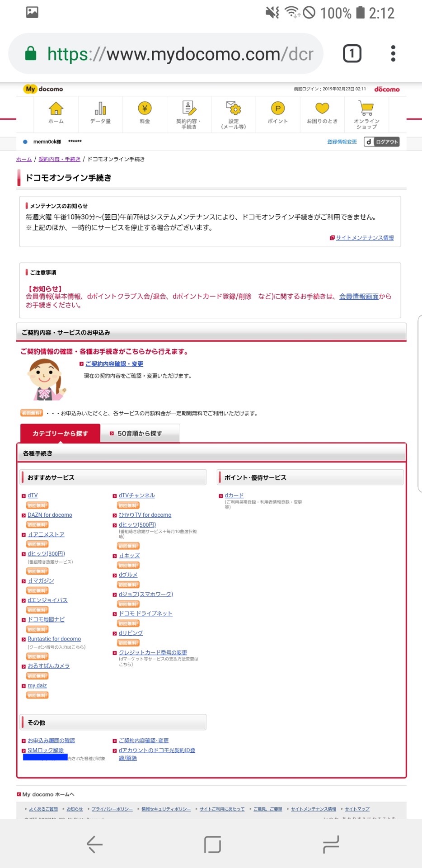
Task: Open 契約内容・手続き document icon
Action: click(189, 108)
